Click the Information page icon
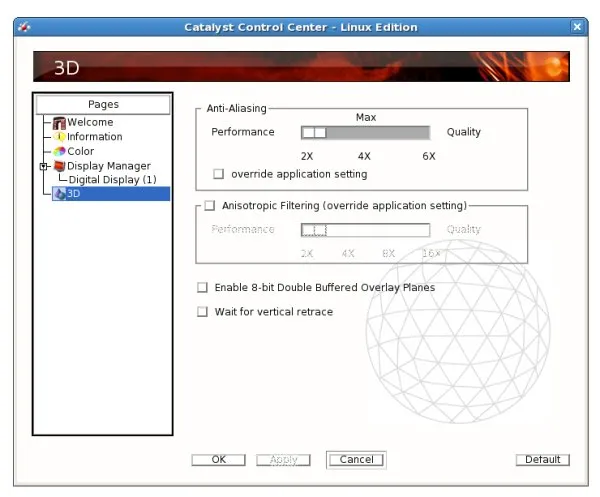 [x=59, y=137]
